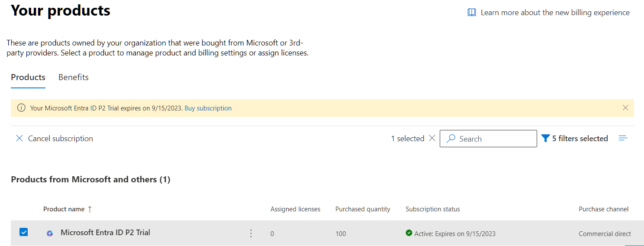Click assigned licenses value 0

click(272, 234)
